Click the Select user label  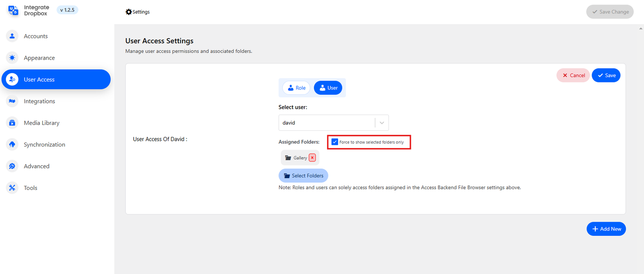293,107
